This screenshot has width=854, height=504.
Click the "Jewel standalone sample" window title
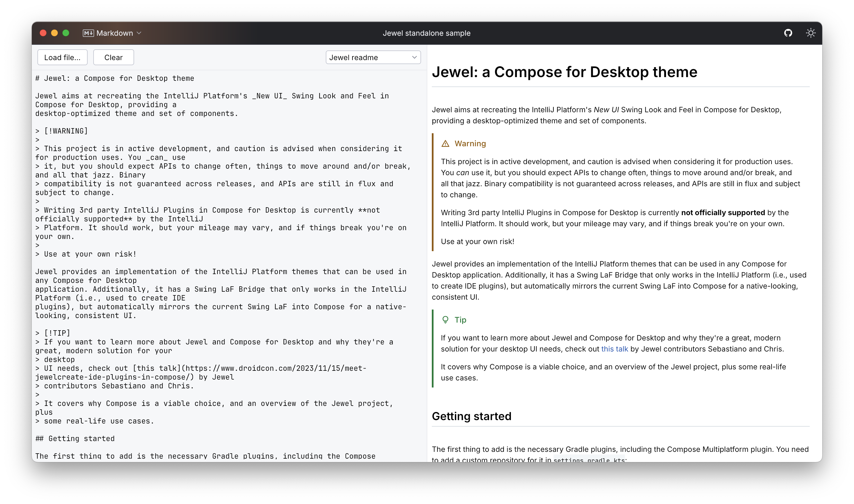coord(427,33)
